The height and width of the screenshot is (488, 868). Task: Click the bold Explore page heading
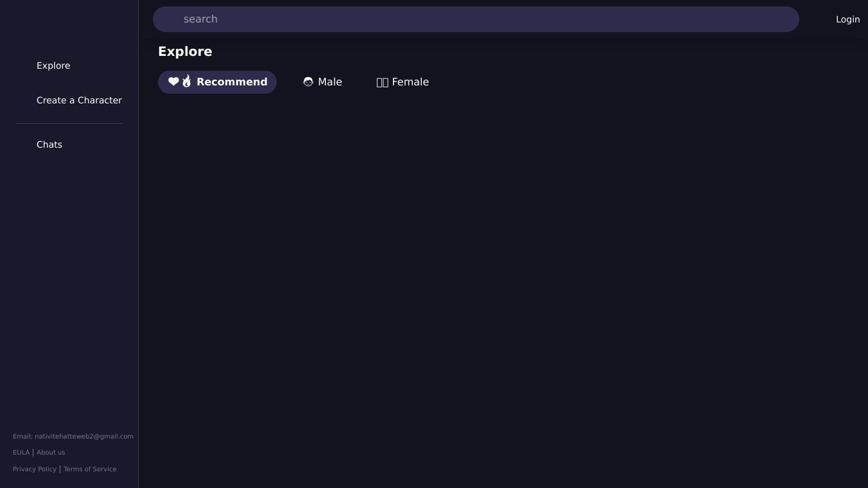[185, 51]
